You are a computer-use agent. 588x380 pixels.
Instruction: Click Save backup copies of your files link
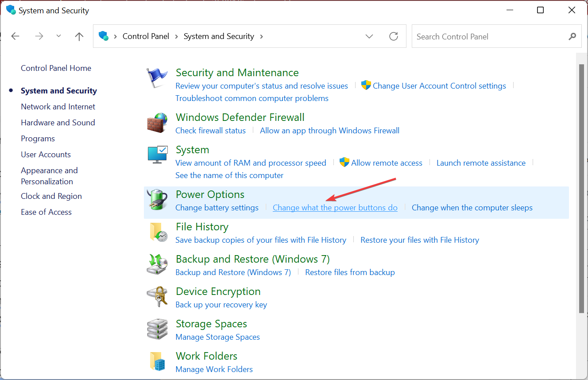pyautogui.click(x=261, y=240)
